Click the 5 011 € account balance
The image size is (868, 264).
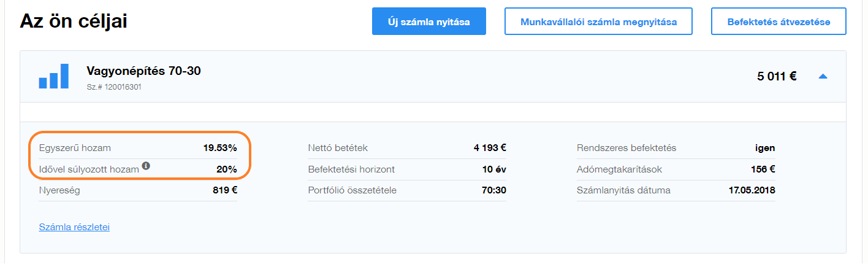tap(777, 77)
